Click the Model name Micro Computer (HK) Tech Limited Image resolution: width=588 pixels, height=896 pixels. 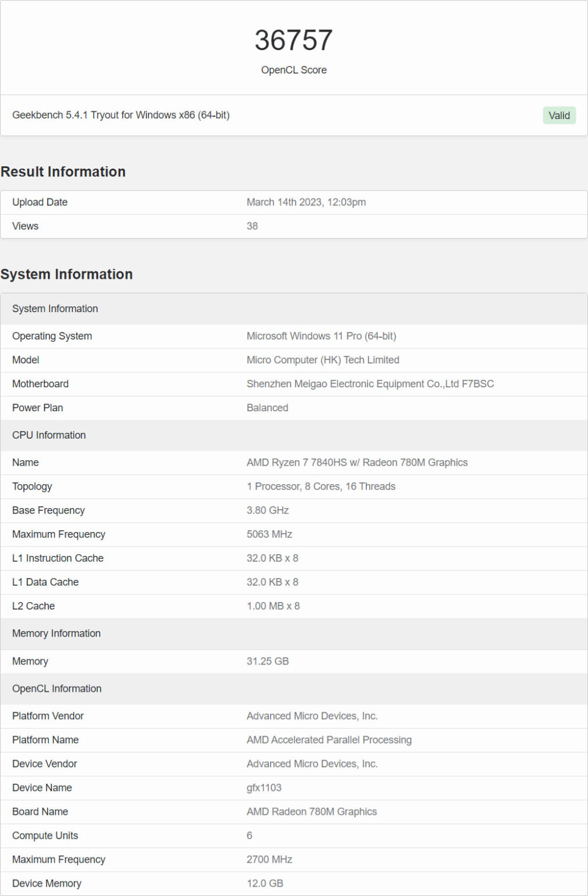(x=323, y=360)
